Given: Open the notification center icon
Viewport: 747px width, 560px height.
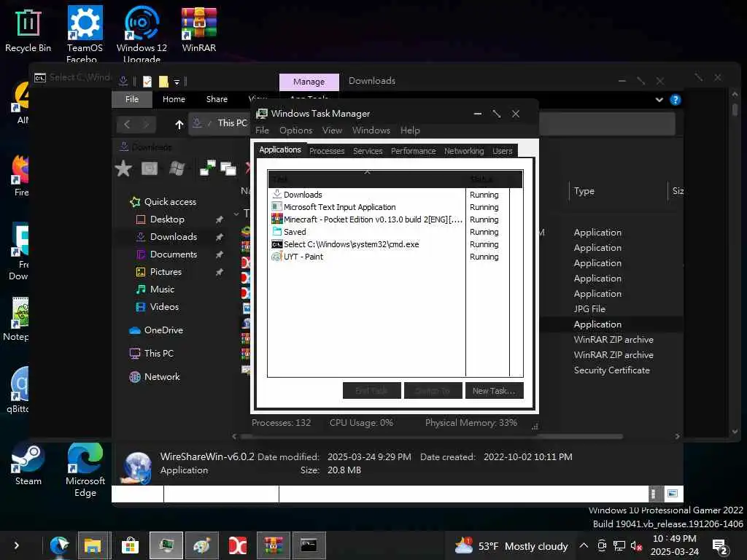Looking at the screenshot, I should [x=720, y=547].
